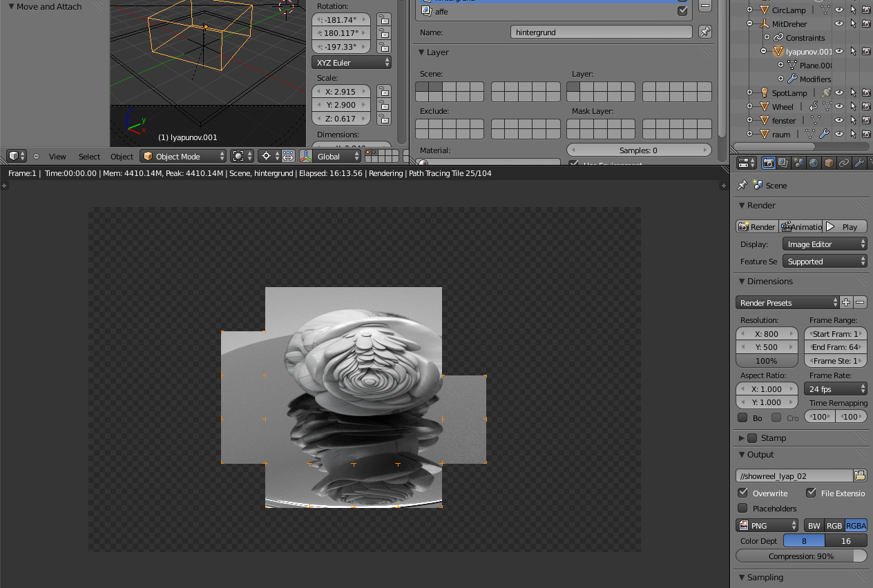
Task: Toggle the pin icon beside Scene
Action: [742, 185]
